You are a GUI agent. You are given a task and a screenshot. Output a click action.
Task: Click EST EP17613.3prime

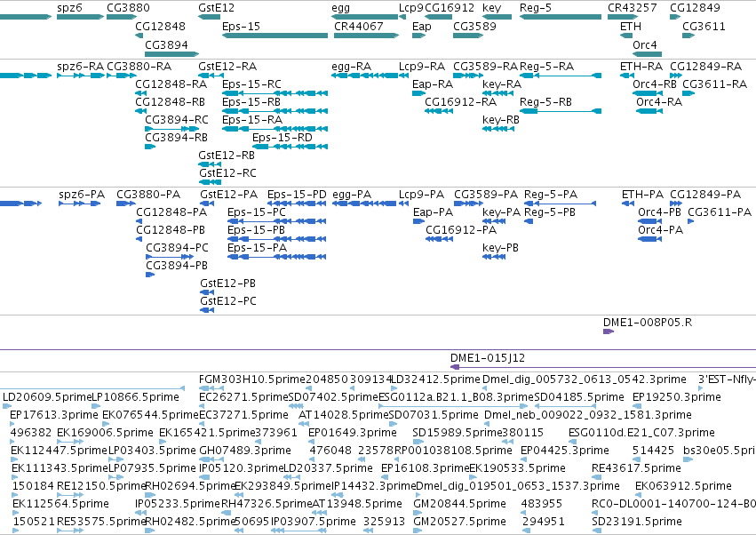(54, 415)
